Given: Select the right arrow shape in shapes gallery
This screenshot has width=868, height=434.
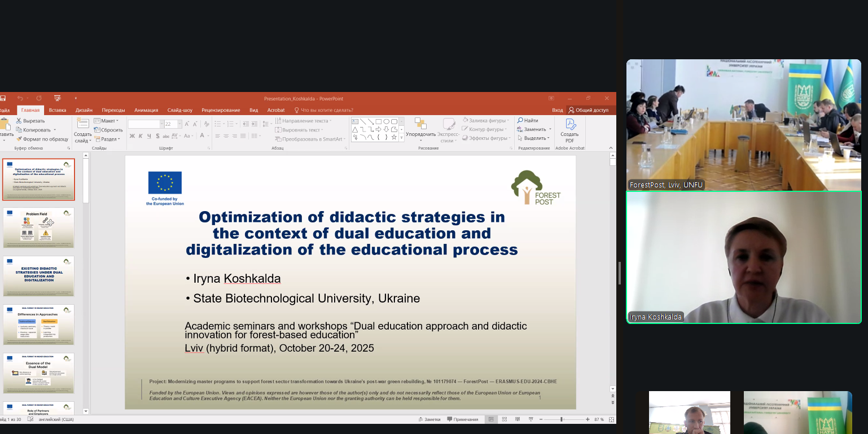Looking at the screenshot, I should (x=378, y=129).
